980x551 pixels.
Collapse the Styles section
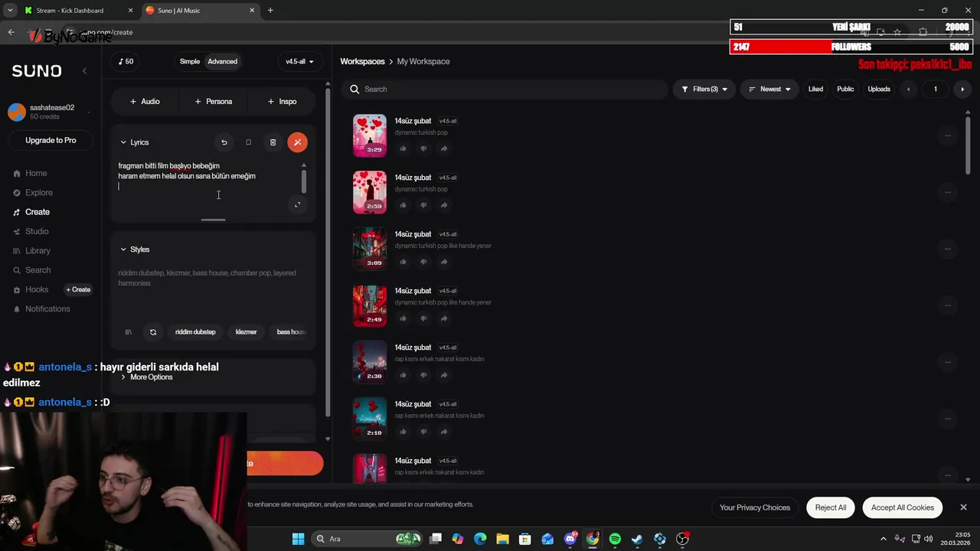(135, 249)
